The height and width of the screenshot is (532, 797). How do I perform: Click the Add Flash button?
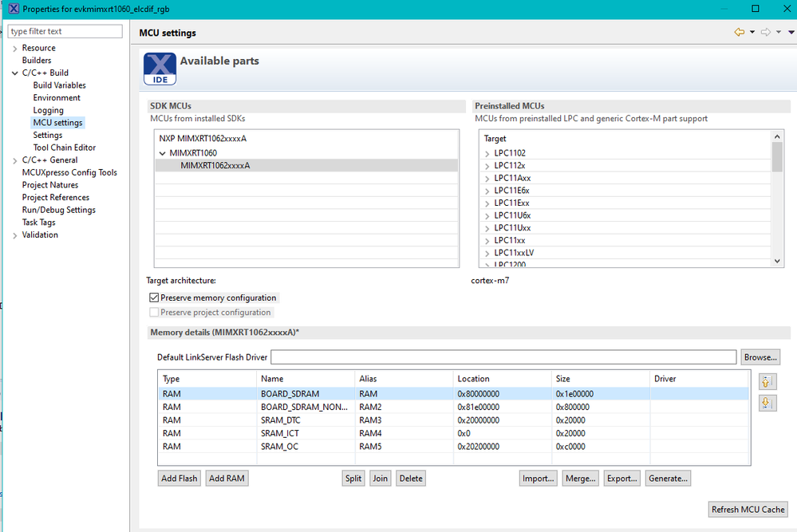(x=179, y=478)
